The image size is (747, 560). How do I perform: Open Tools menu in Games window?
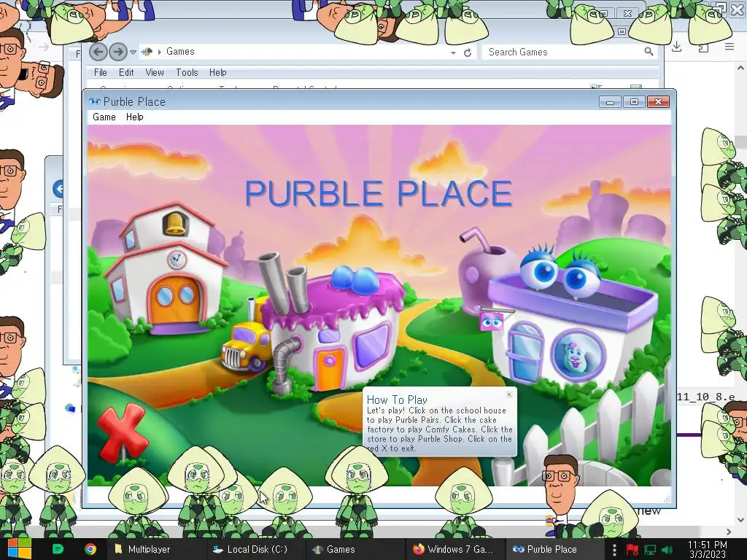[187, 72]
